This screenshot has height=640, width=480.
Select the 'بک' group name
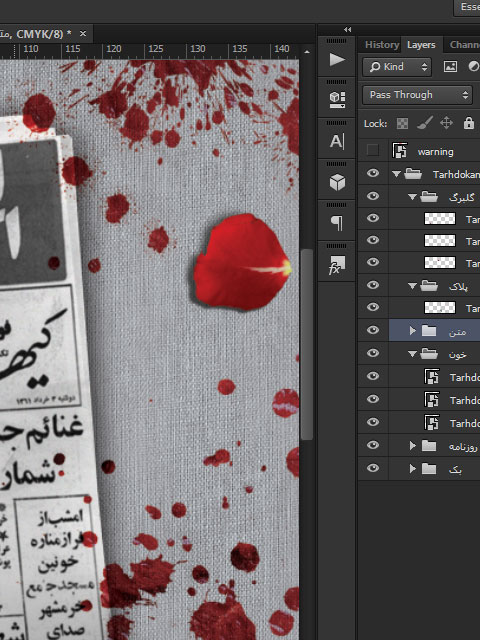pyautogui.click(x=455, y=469)
